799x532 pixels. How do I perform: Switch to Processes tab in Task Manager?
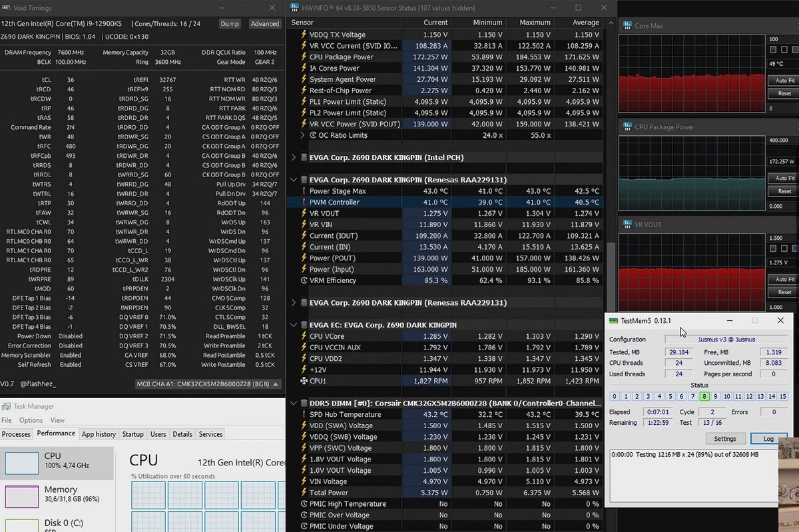16,434
